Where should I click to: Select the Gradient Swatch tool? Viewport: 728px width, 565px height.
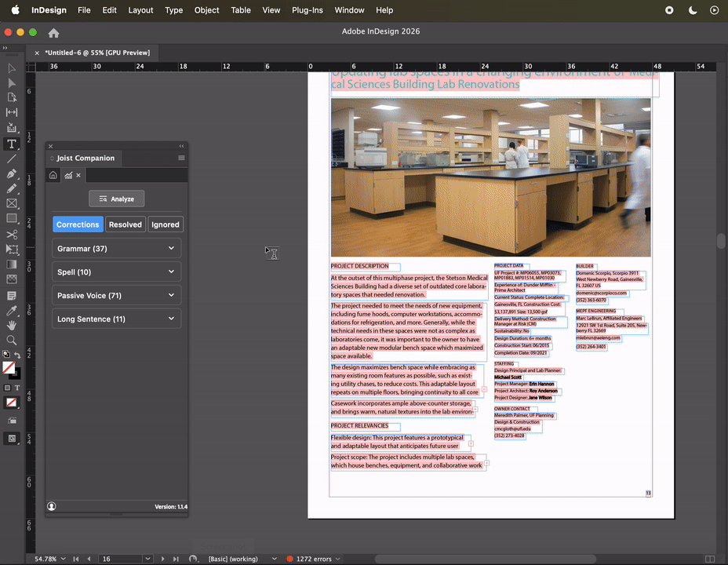pyautogui.click(x=12, y=264)
